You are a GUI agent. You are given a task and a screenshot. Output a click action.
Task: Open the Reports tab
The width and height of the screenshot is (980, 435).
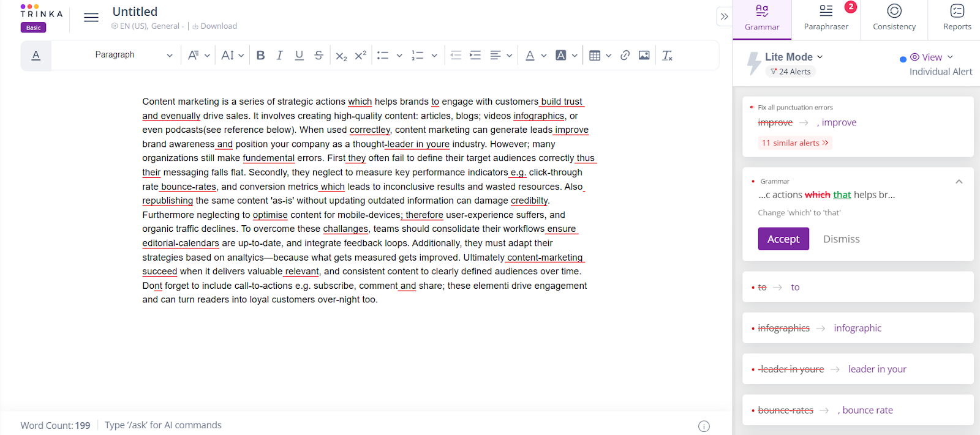957,18
